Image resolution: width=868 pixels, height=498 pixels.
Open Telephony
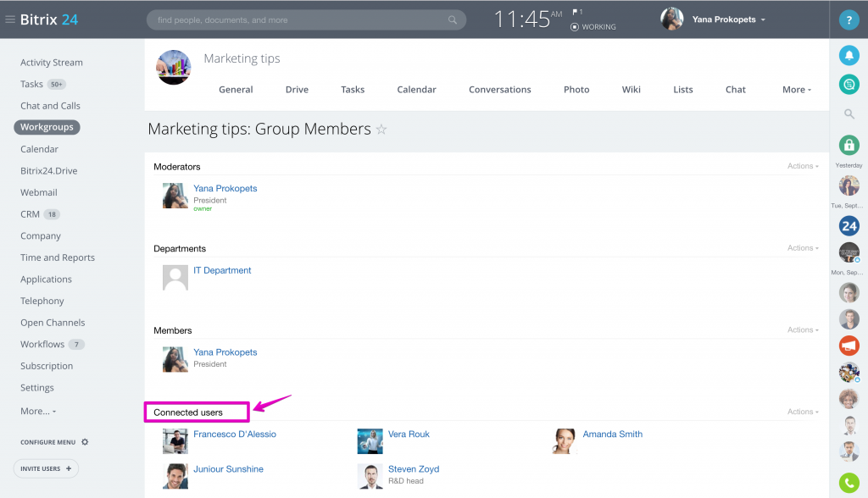tap(42, 301)
